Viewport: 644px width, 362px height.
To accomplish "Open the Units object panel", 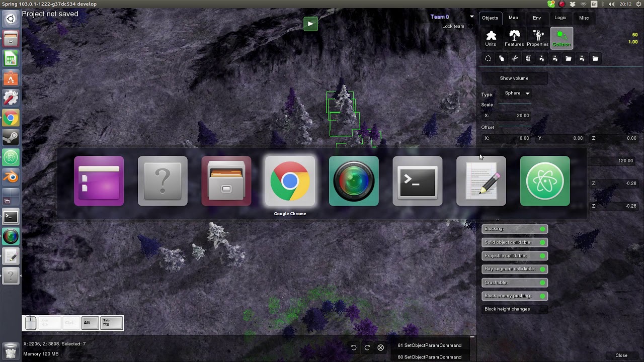I will [491, 38].
